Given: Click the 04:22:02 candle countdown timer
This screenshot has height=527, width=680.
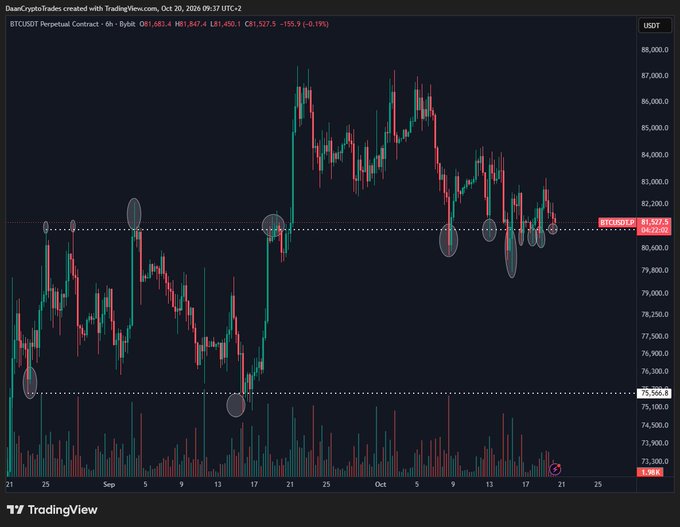Looking at the screenshot, I should click(654, 230).
